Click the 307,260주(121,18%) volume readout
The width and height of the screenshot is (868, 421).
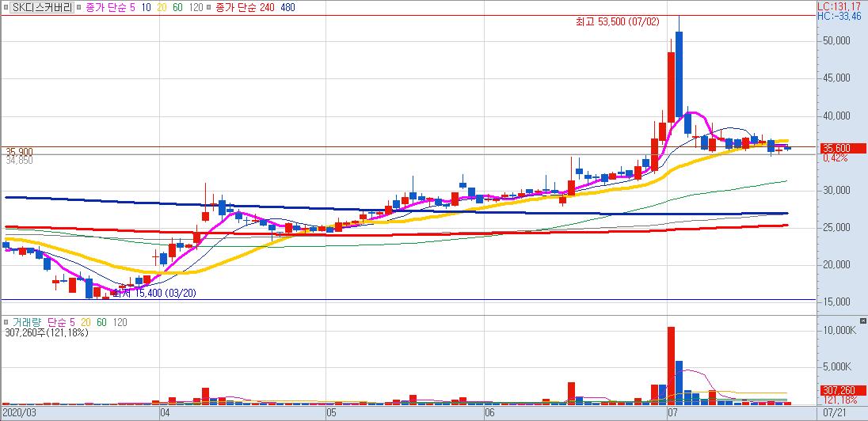pos(46,332)
